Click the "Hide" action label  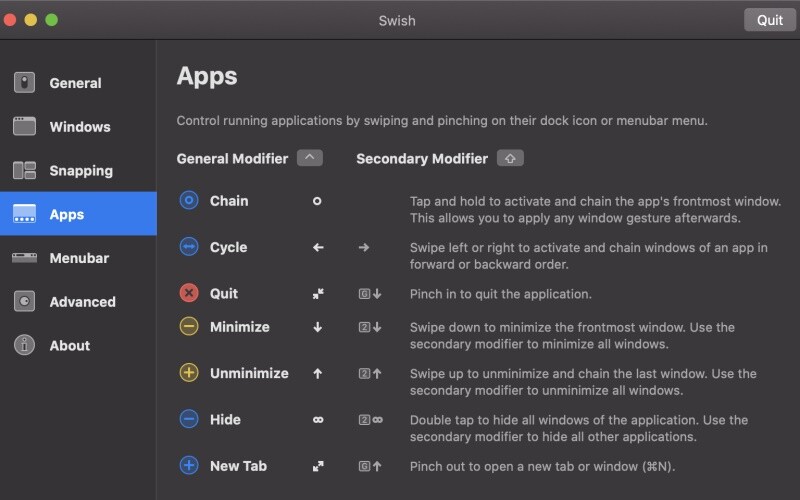click(226, 420)
